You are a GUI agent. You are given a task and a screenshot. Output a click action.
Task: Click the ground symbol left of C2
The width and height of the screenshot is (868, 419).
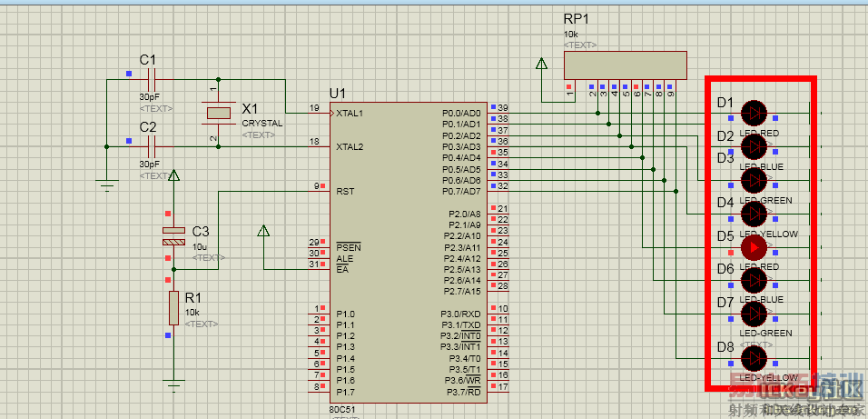108,185
